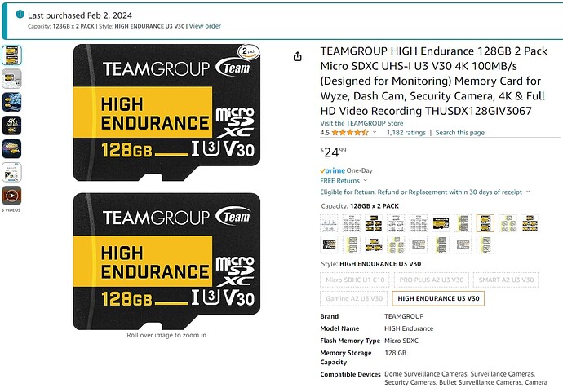Select the HIGH ENDURANCE U3 V30 style
Image resolution: width=563 pixels, height=392 pixels.
tap(438, 298)
